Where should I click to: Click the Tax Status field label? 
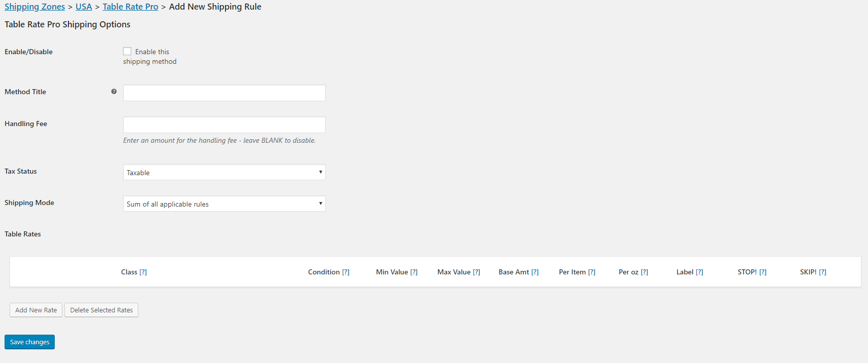(x=21, y=171)
